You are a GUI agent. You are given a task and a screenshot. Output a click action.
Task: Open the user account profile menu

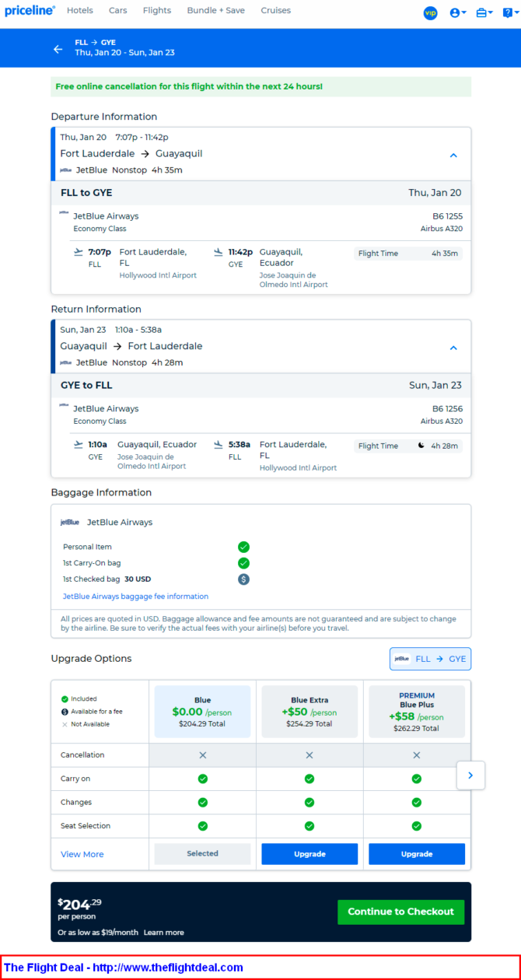pos(457,12)
